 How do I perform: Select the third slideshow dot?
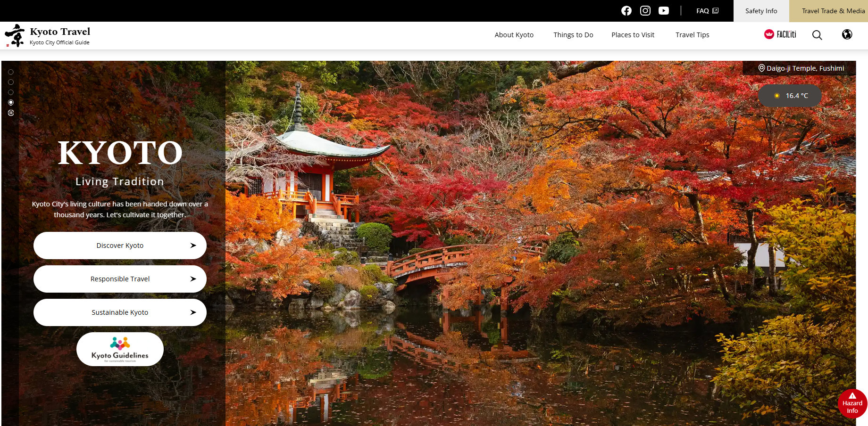pyautogui.click(x=11, y=92)
